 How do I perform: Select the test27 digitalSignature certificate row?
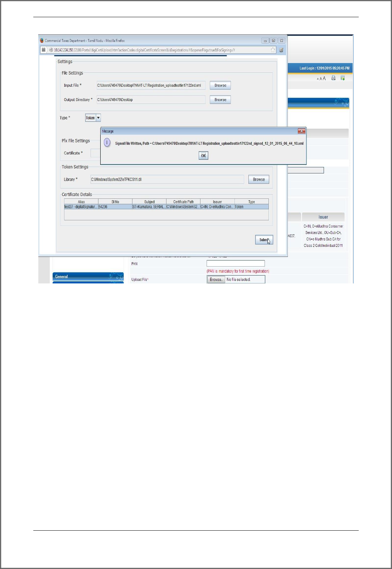(166, 207)
